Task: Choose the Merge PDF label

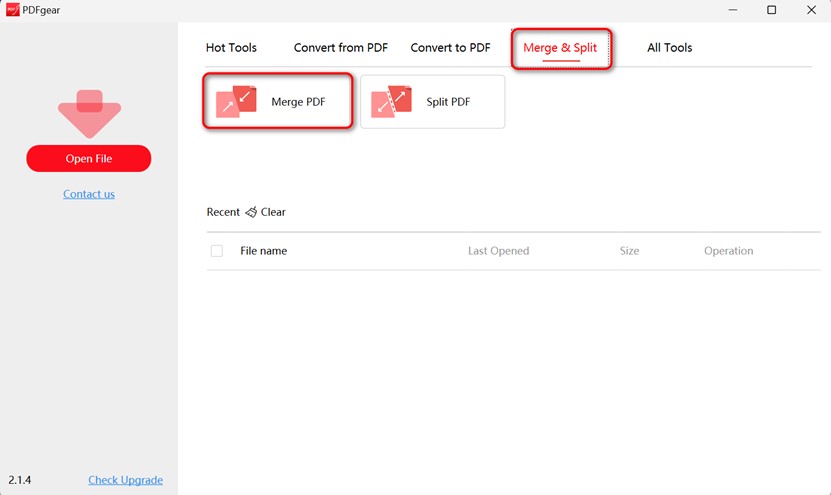Action: (298, 102)
